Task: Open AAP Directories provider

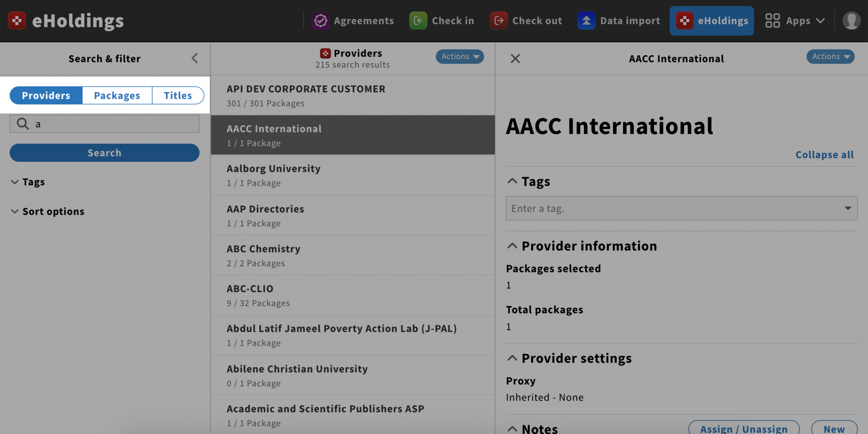Action: point(353,216)
